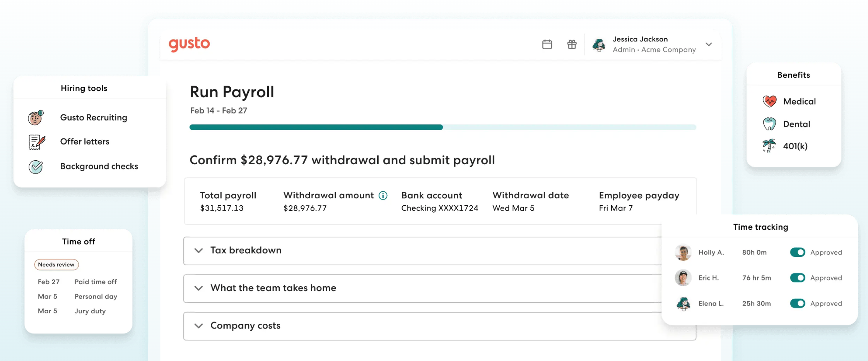Open Gusto Recruiting from Hiring tools
868x361 pixels.
[x=35, y=118]
